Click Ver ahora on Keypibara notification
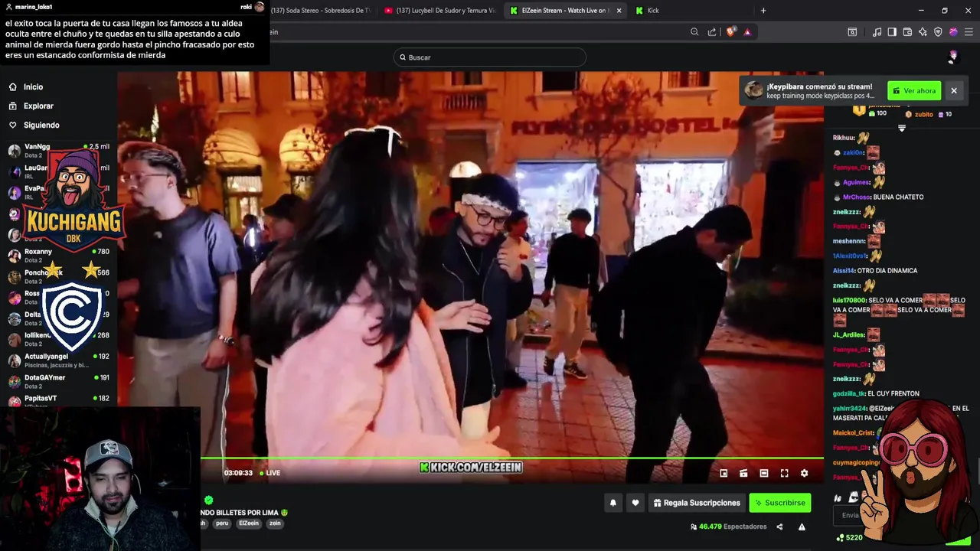The image size is (980, 551). point(914,91)
